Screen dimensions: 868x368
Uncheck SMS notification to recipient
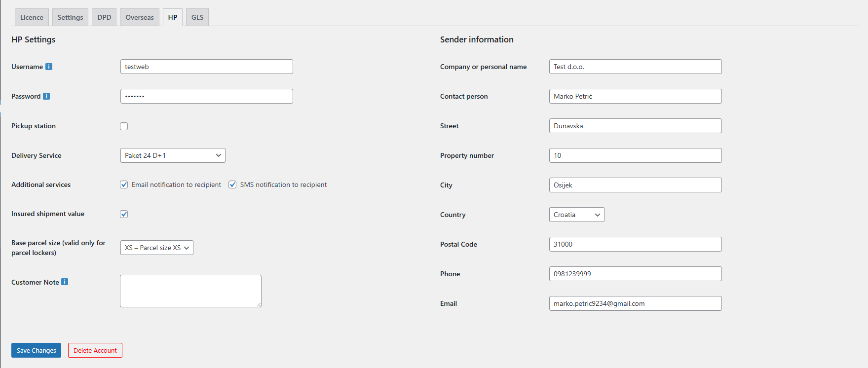(232, 184)
